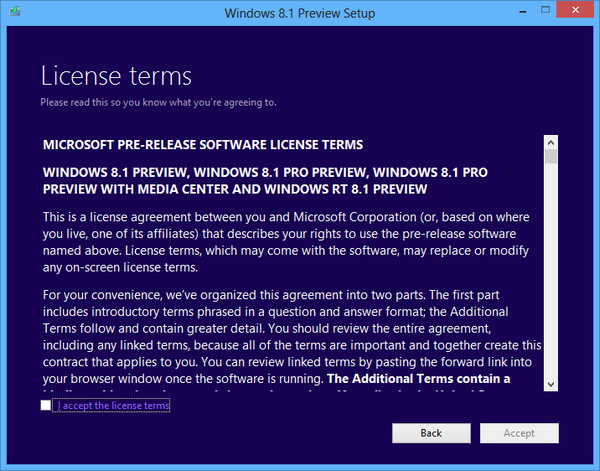Click the license scrollbar down arrow

click(551, 384)
